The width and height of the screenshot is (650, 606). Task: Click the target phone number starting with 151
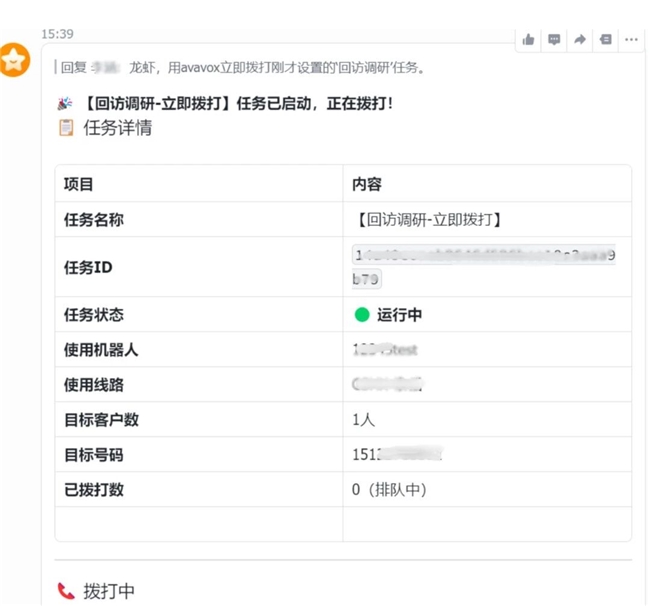[397, 455]
